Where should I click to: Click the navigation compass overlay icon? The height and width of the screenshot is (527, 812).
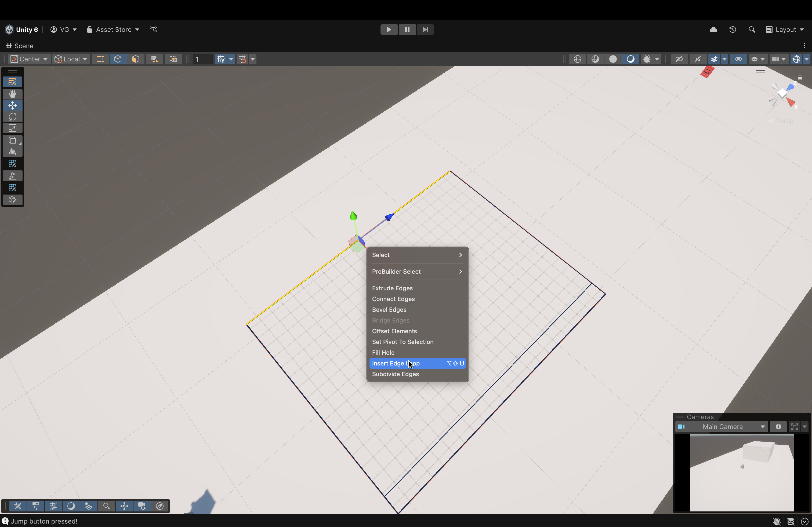160,506
